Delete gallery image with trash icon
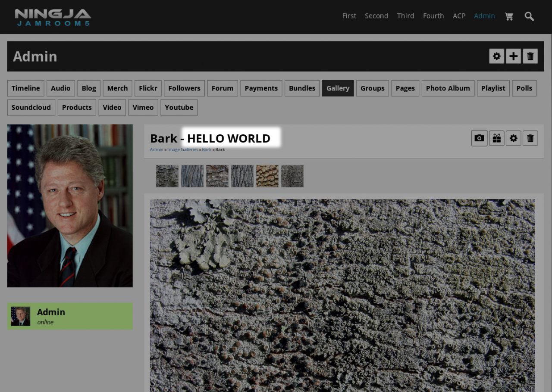The image size is (552, 392). 530,138
